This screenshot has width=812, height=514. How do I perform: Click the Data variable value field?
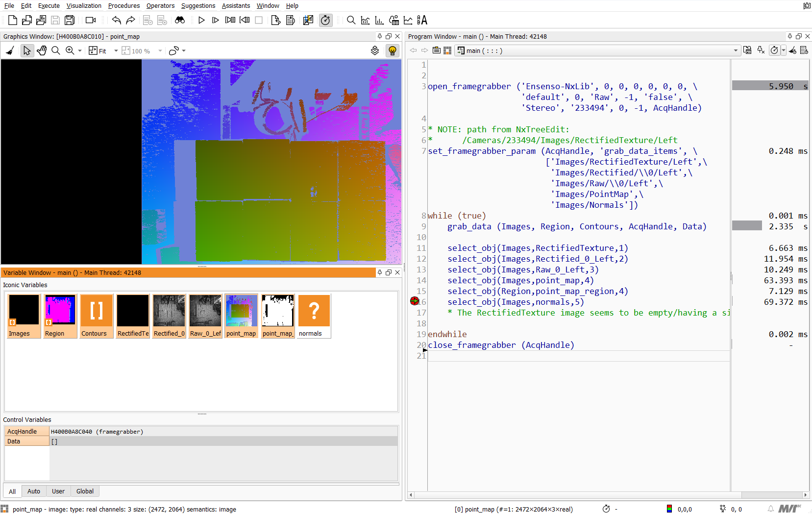pyautogui.click(x=223, y=441)
